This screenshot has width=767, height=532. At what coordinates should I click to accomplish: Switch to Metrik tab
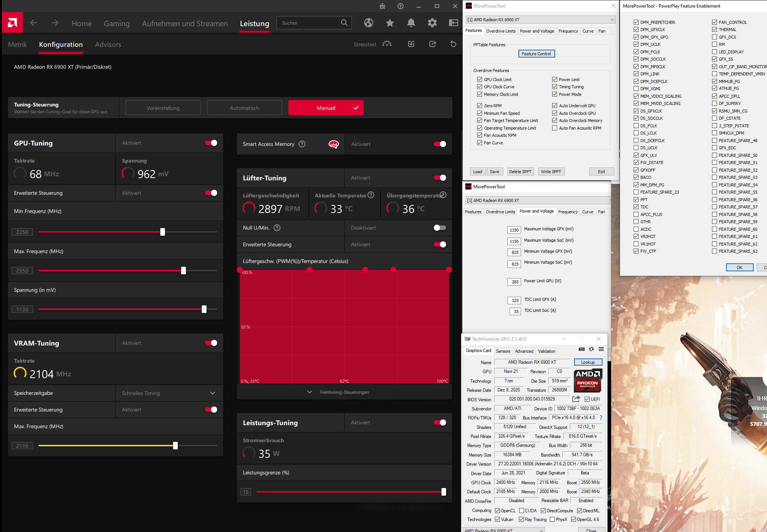tap(17, 44)
